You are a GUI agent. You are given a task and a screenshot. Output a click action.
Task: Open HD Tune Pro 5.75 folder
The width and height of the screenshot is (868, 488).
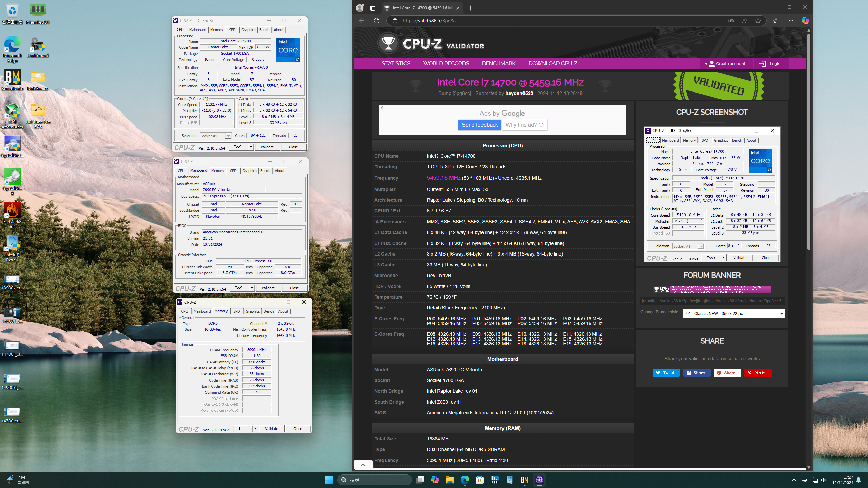[38, 116]
